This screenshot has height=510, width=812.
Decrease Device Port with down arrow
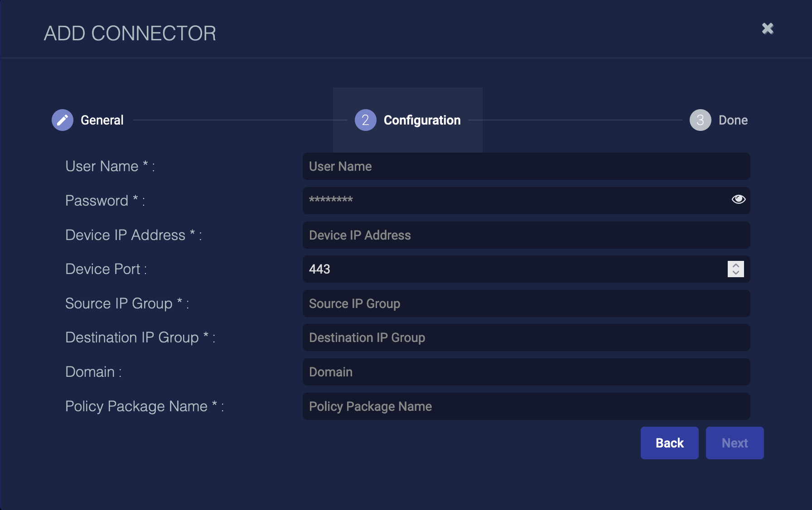pyautogui.click(x=736, y=273)
